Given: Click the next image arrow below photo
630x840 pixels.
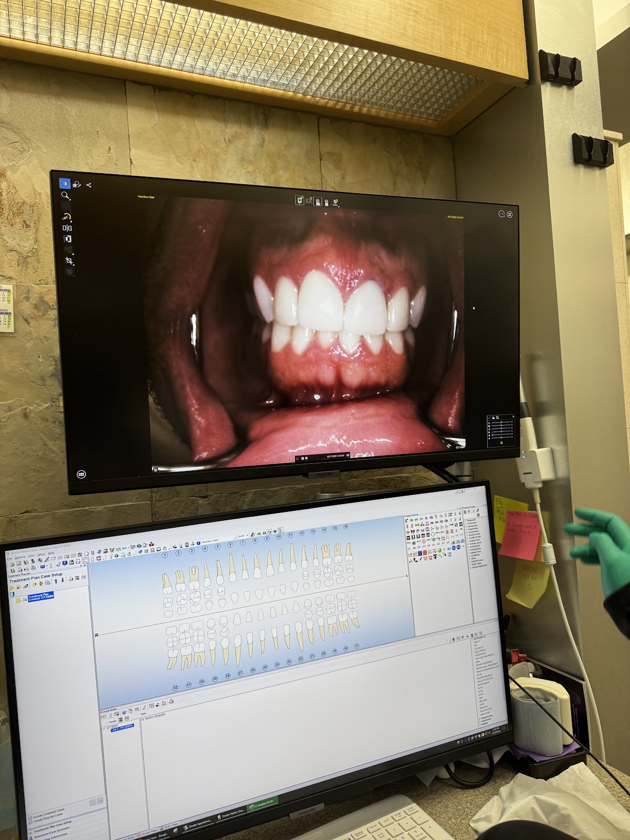Looking at the screenshot, I should [x=348, y=455].
